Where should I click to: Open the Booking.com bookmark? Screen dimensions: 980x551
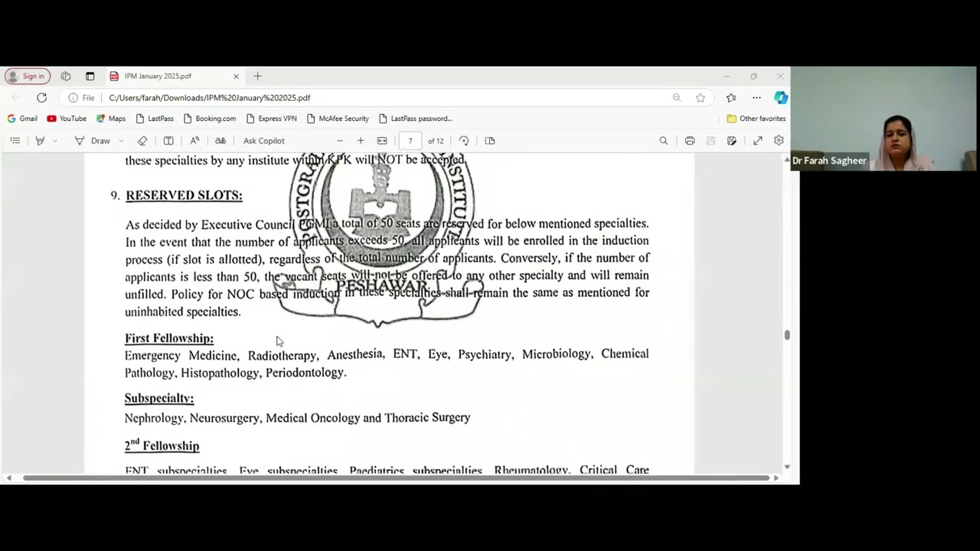(x=210, y=119)
